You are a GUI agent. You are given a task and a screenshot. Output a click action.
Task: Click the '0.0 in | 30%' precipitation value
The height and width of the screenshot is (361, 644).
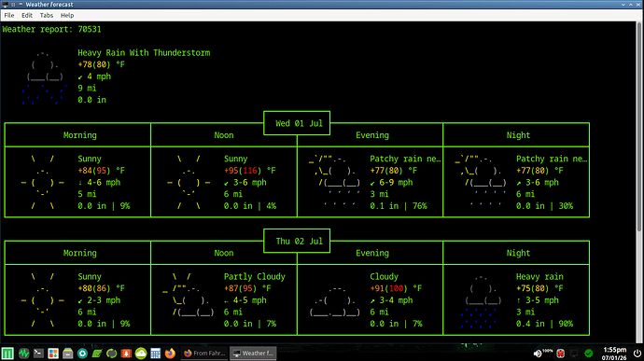coord(545,206)
